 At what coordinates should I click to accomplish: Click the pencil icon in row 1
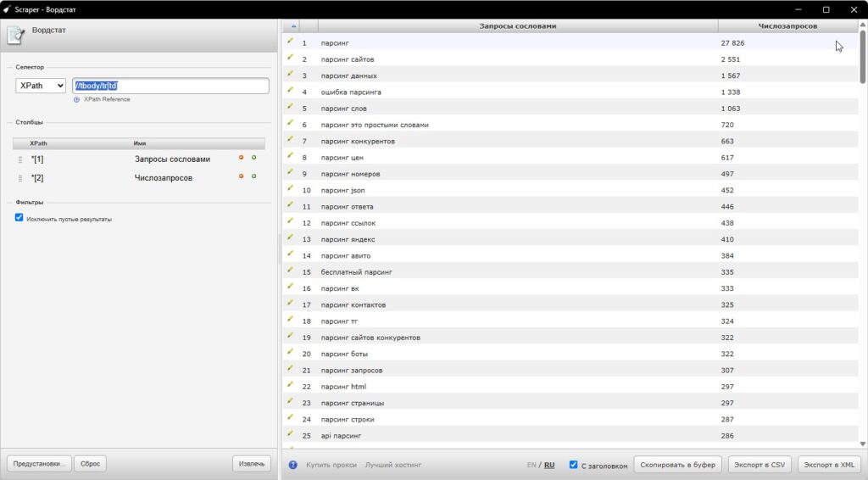[290, 42]
